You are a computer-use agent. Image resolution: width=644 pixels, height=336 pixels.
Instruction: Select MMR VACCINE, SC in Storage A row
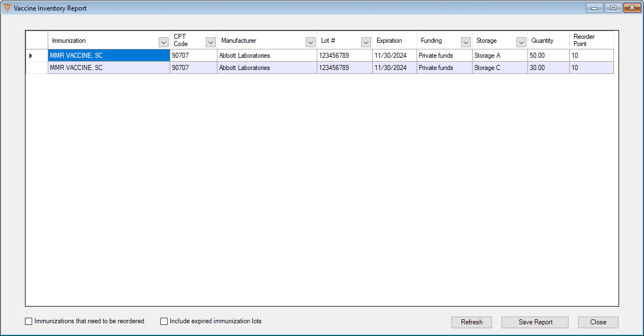tap(109, 56)
